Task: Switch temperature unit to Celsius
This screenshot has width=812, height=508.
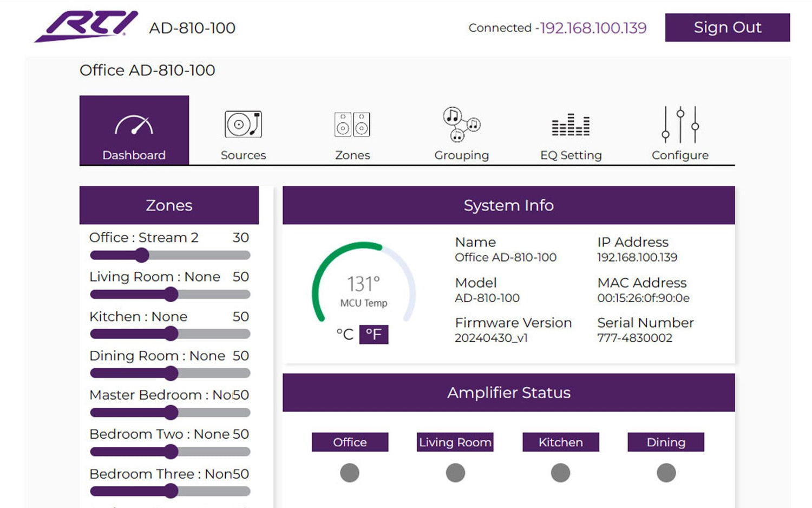Action: pos(345,334)
